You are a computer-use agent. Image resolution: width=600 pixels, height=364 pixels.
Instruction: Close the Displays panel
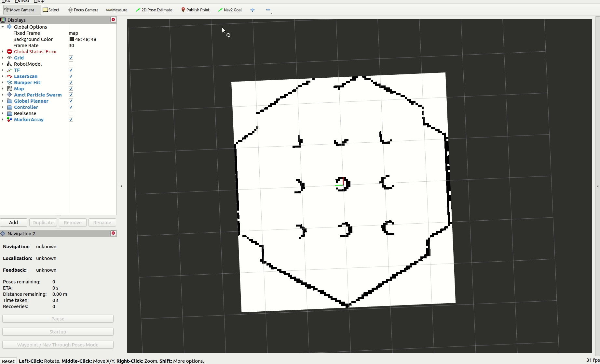(113, 19)
